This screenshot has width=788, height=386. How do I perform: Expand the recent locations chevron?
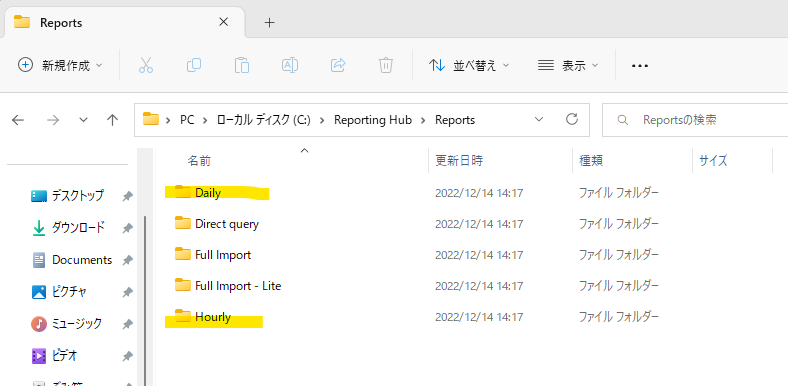point(83,120)
